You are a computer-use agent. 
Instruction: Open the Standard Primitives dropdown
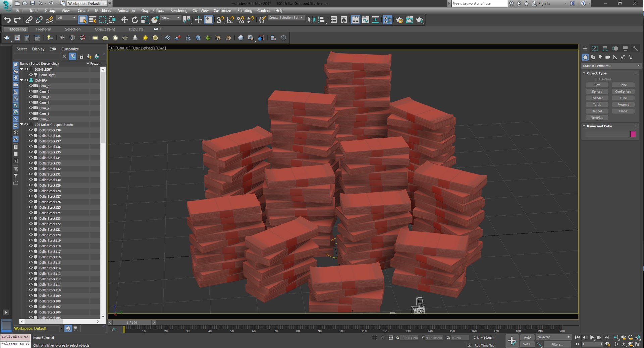[x=611, y=66]
